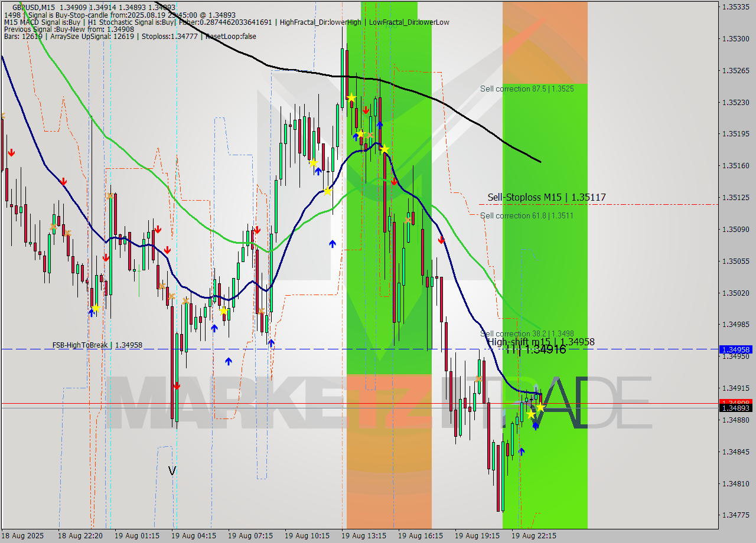Image resolution: width=756 pixels, height=543 pixels.
Task: Click the V annotation near the chart bottom
Action: tap(172, 470)
